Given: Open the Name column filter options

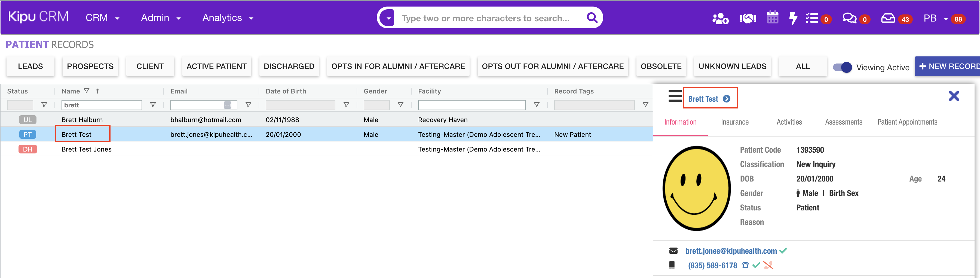Looking at the screenshot, I should (153, 105).
